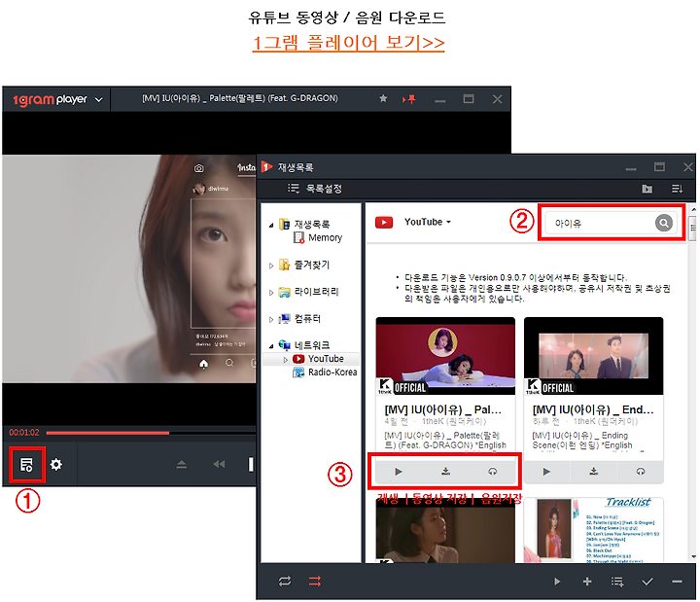Click the plus add icon in playlist bottom bar
The image size is (700, 602).
click(587, 582)
